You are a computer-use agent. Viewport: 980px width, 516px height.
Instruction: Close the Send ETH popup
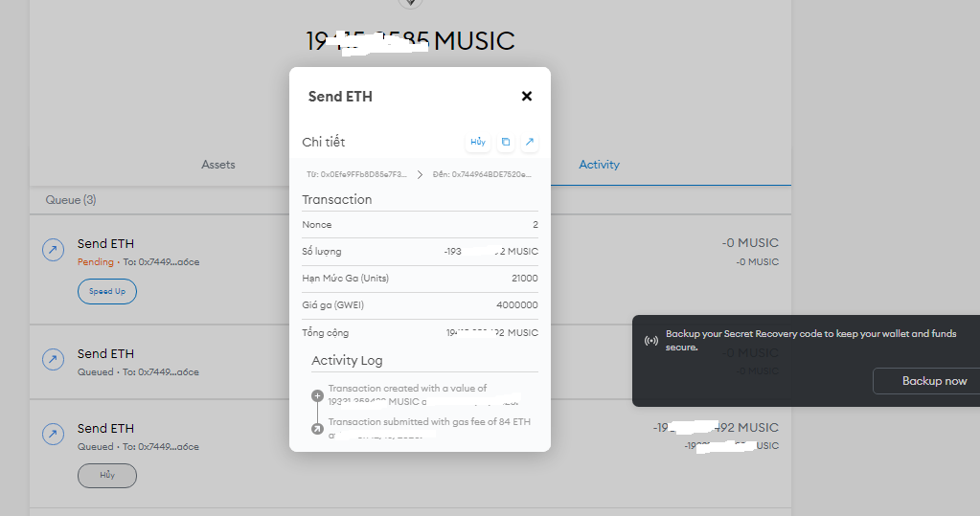pyautogui.click(x=526, y=96)
